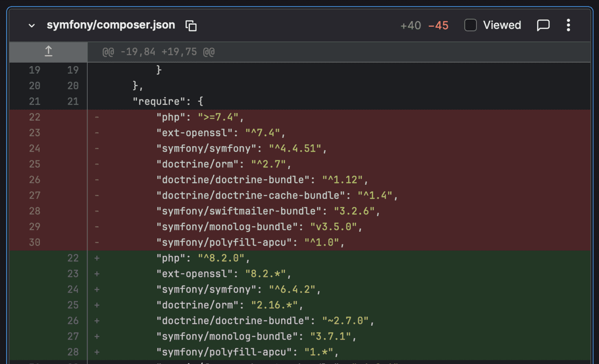Toggle the Viewed checkbox

pos(470,25)
